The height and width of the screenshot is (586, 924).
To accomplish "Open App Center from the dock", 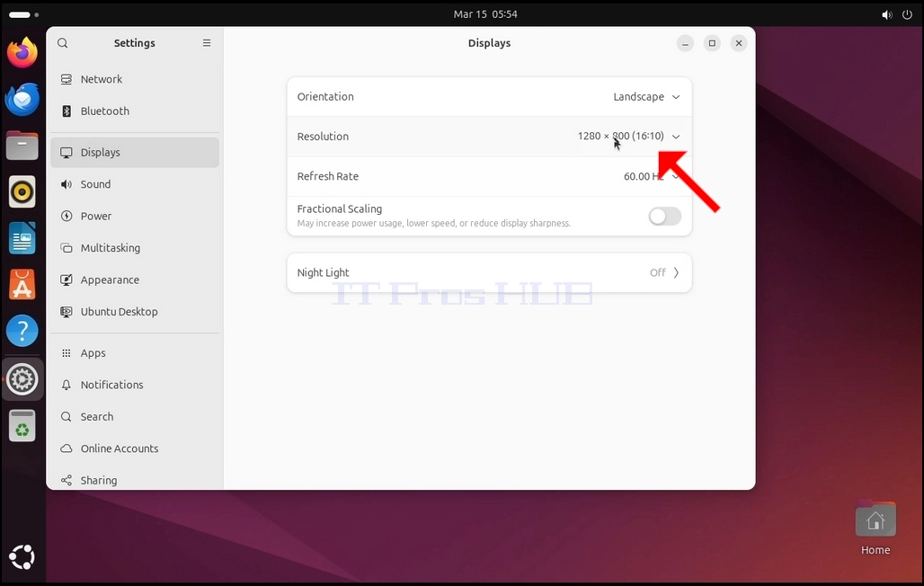I will (x=22, y=285).
